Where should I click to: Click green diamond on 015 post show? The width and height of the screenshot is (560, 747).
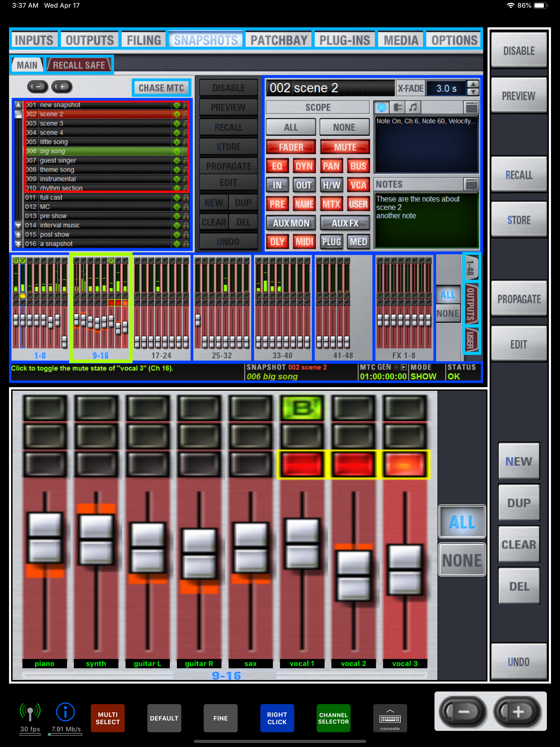(177, 235)
